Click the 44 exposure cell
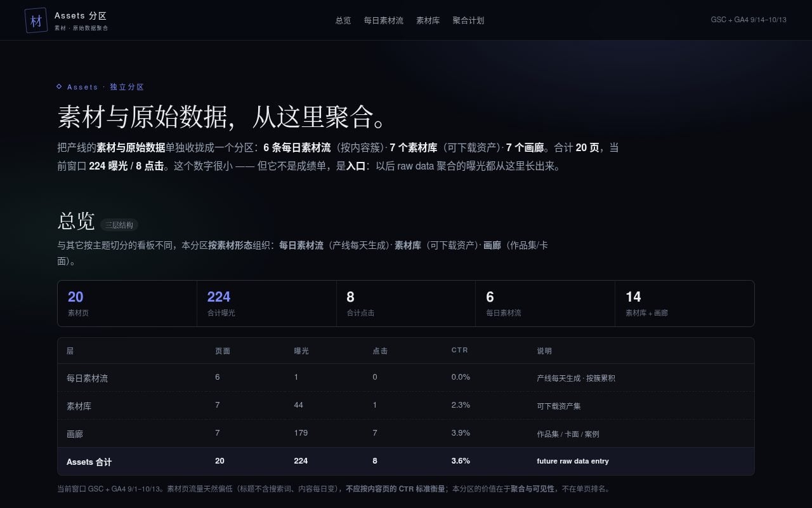 tap(299, 405)
